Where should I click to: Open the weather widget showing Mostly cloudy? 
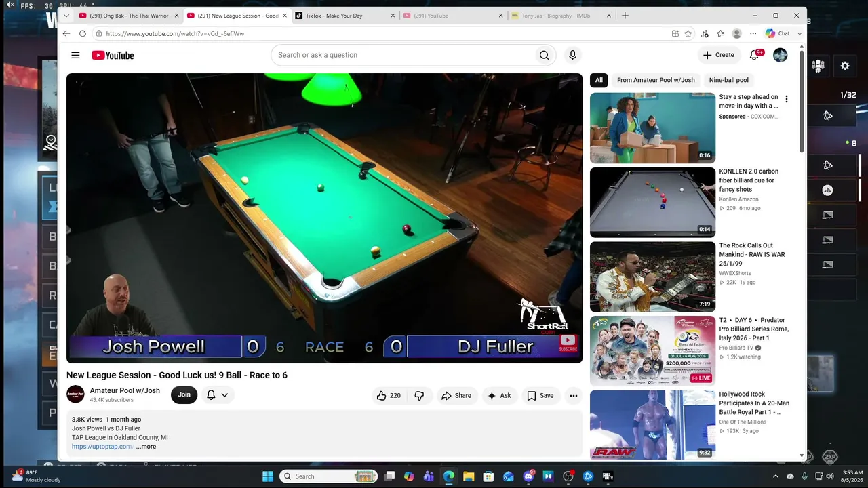point(37,476)
